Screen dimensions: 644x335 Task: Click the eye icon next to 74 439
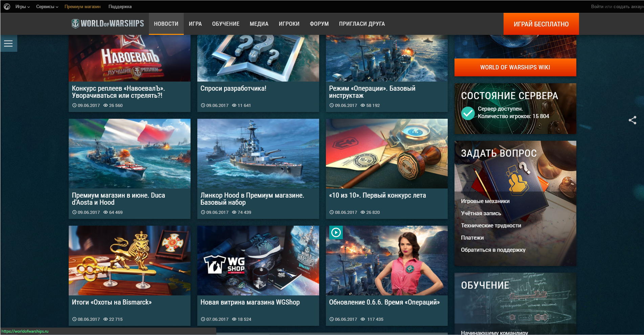pyautogui.click(x=234, y=213)
